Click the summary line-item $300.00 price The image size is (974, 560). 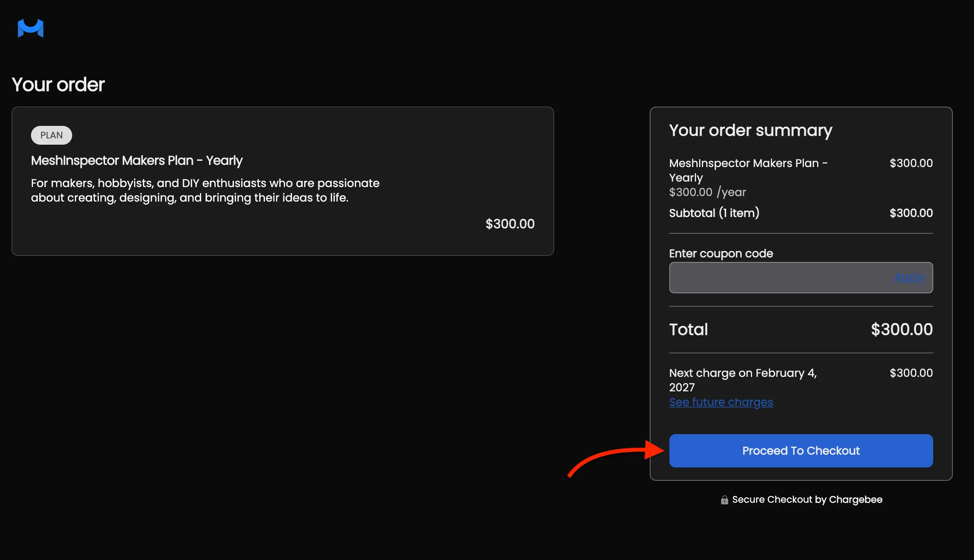coord(911,163)
